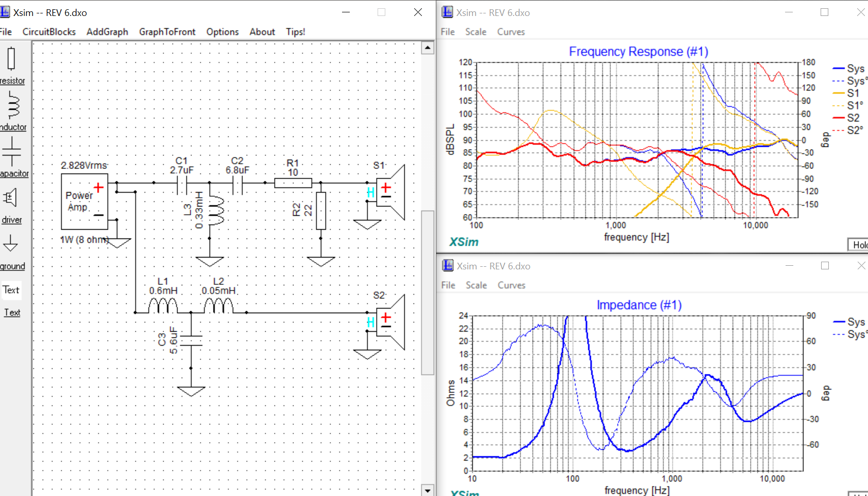Click S1° dashed legend entry
The width and height of the screenshot is (868, 496).
pyautogui.click(x=848, y=106)
